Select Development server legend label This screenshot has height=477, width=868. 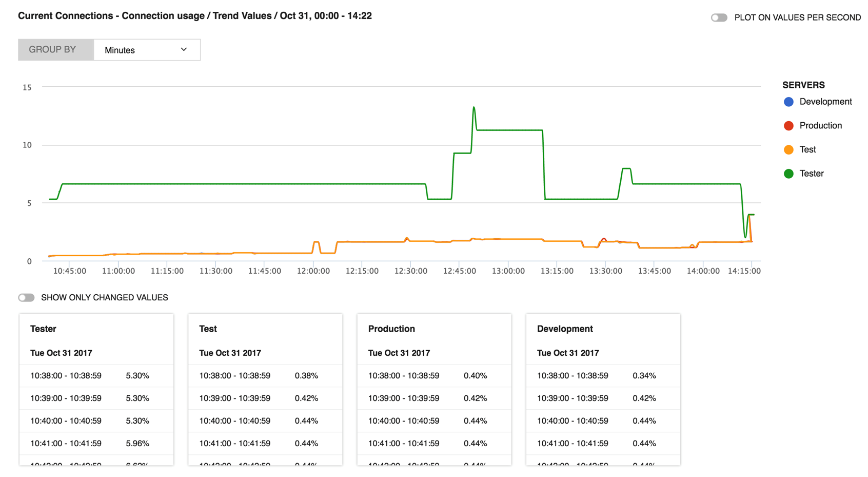click(x=825, y=102)
